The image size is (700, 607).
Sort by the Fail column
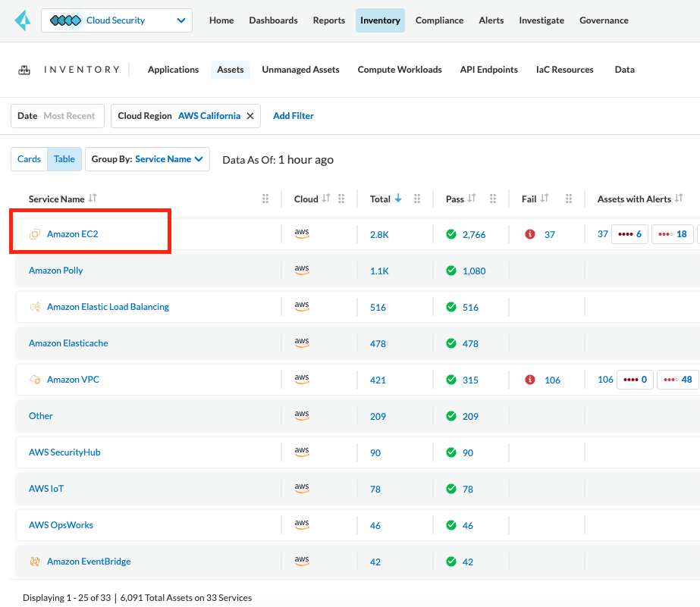(x=545, y=199)
